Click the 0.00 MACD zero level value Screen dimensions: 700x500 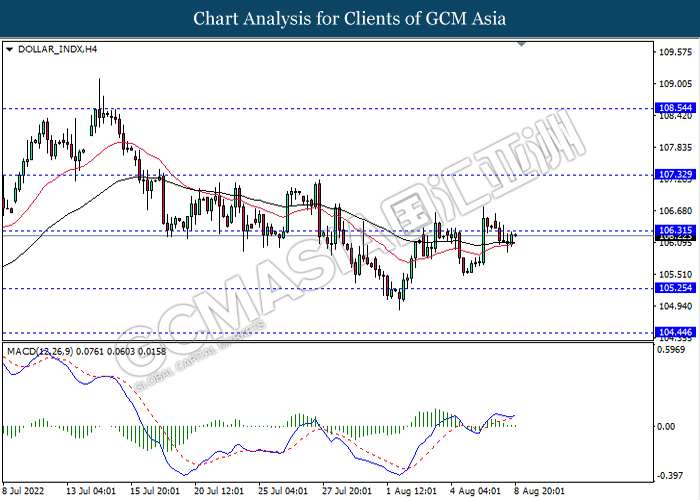pos(667,427)
